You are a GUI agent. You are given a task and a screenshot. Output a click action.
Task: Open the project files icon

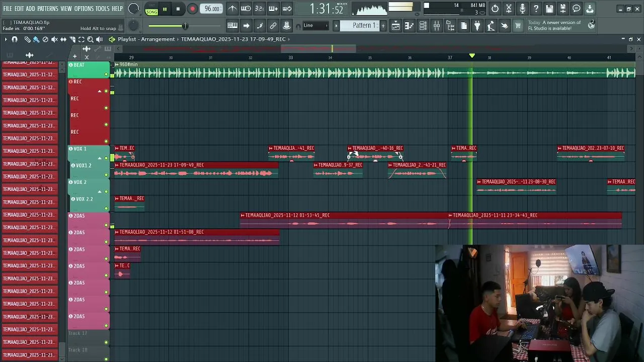point(464,26)
